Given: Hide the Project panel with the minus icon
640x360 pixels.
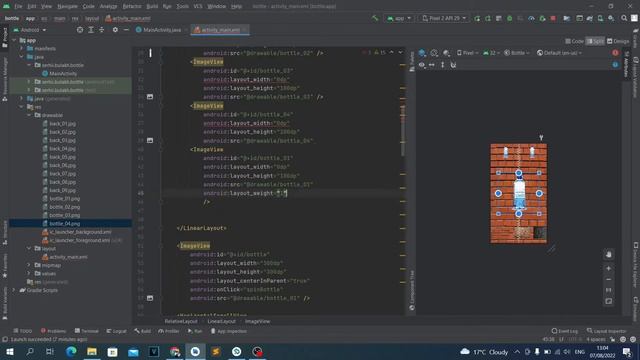Looking at the screenshot, I should pyautogui.click(x=126, y=30).
